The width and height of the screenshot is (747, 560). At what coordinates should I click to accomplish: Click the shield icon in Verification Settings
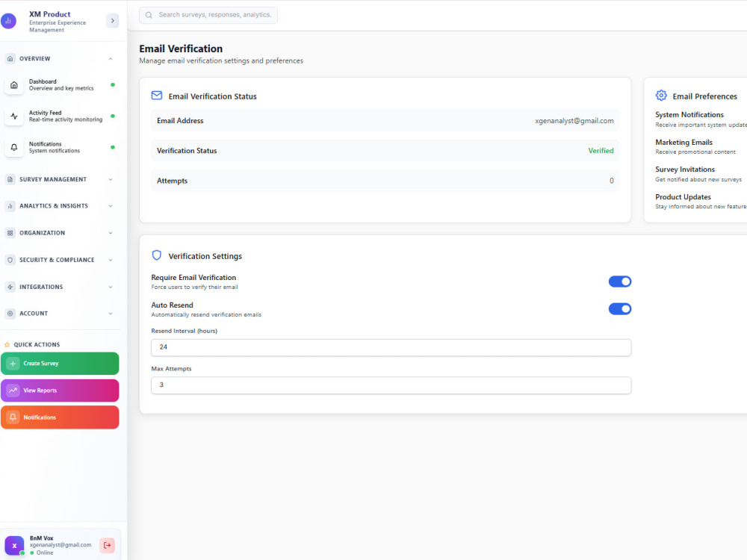pos(157,255)
